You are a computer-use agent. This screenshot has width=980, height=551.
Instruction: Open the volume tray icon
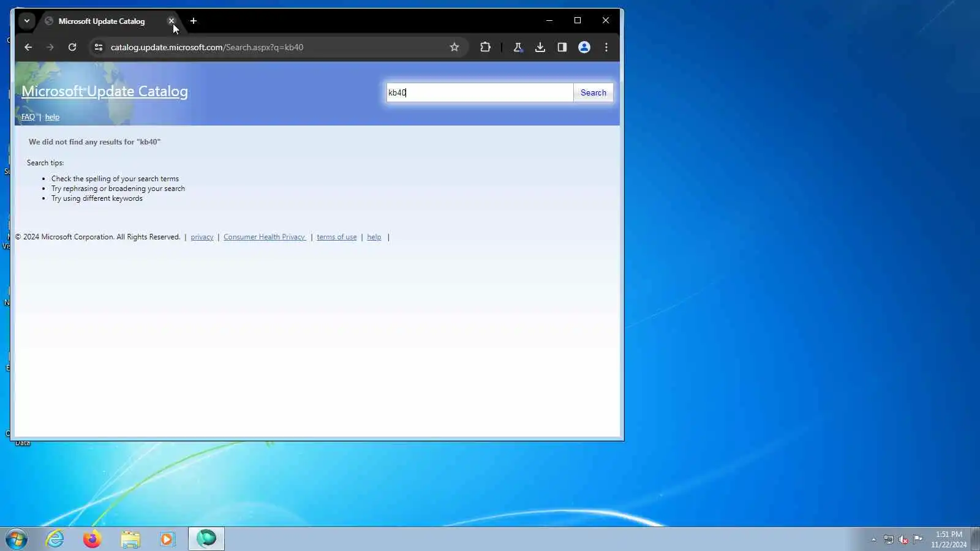tap(903, 539)
